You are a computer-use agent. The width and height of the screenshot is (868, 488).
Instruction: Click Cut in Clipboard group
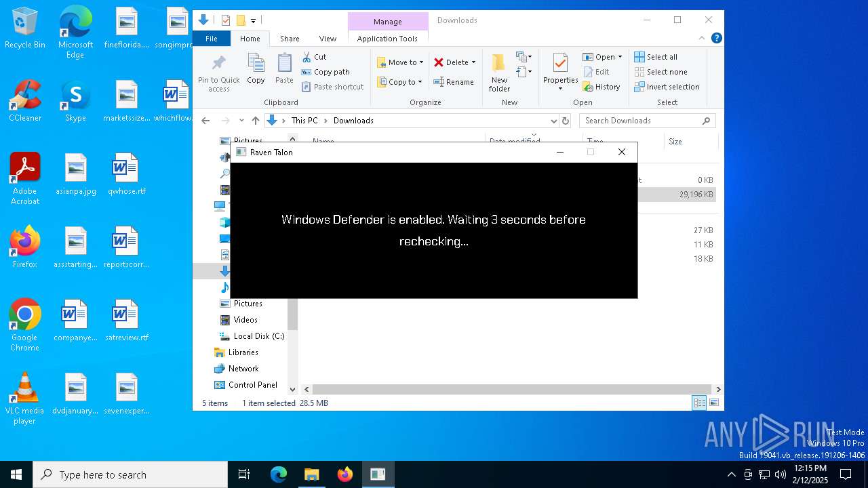315,57
